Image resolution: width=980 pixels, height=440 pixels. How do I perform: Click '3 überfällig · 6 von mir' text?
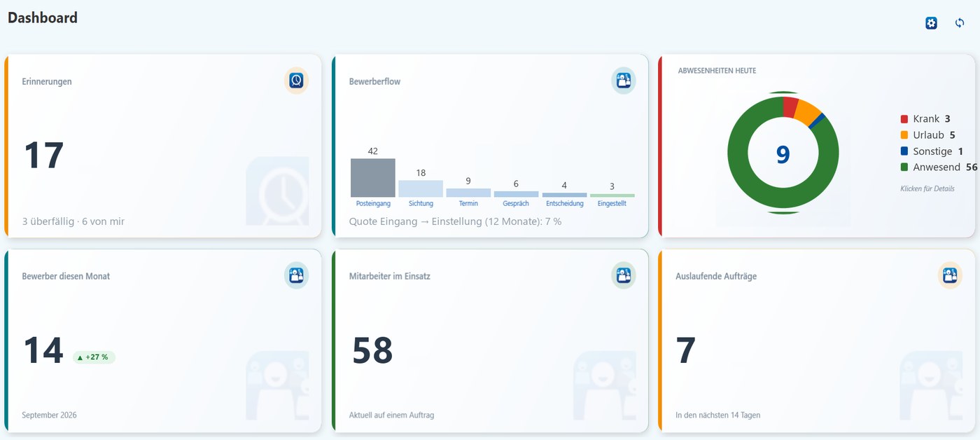pos(73,221)
